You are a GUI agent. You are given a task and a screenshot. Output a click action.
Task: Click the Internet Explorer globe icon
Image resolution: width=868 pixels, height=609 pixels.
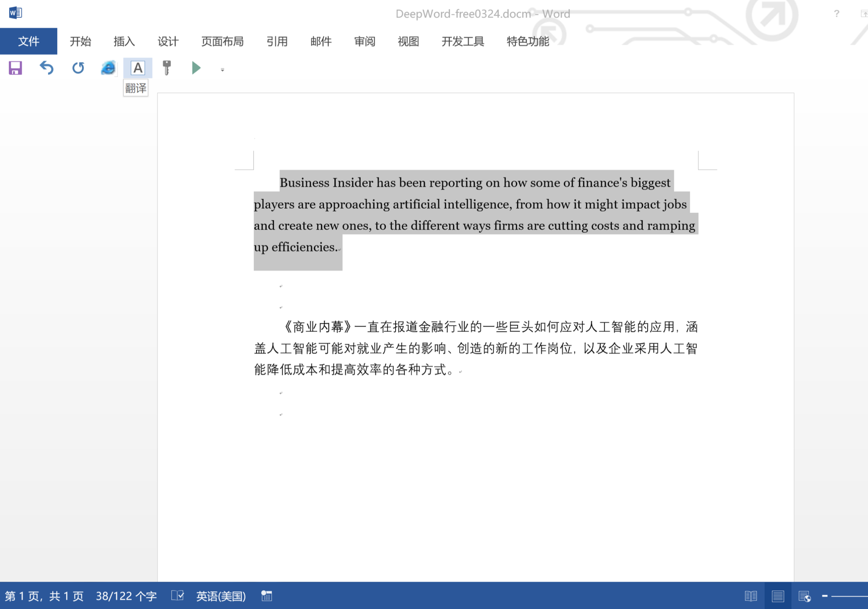108,67
